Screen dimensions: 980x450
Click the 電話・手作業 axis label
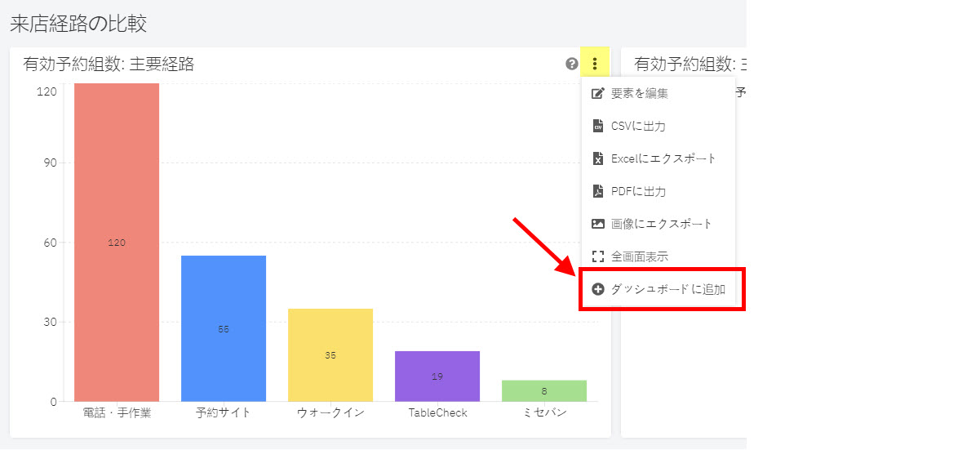(117, 413)
